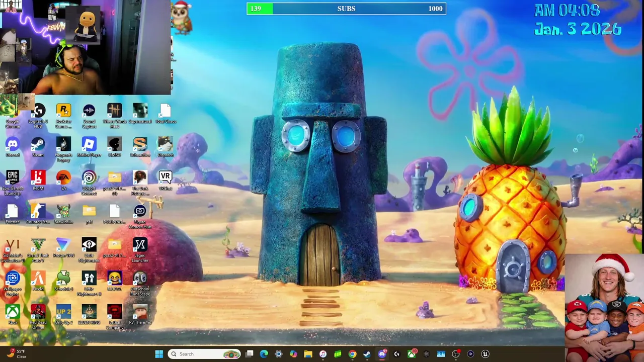The width and height of the screenshot is (644, 362).
Task: Select the RV There Yet icon
Action: pyautogui.click(x=140, y=315)
